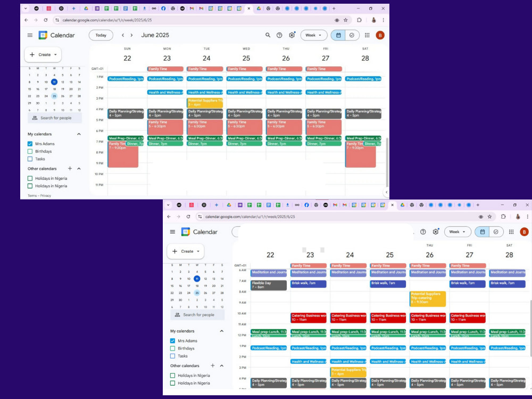532x399 pixels.
Task: Show side panel chevron in top window
Action: pyautogui.click(x=386, y=193)
